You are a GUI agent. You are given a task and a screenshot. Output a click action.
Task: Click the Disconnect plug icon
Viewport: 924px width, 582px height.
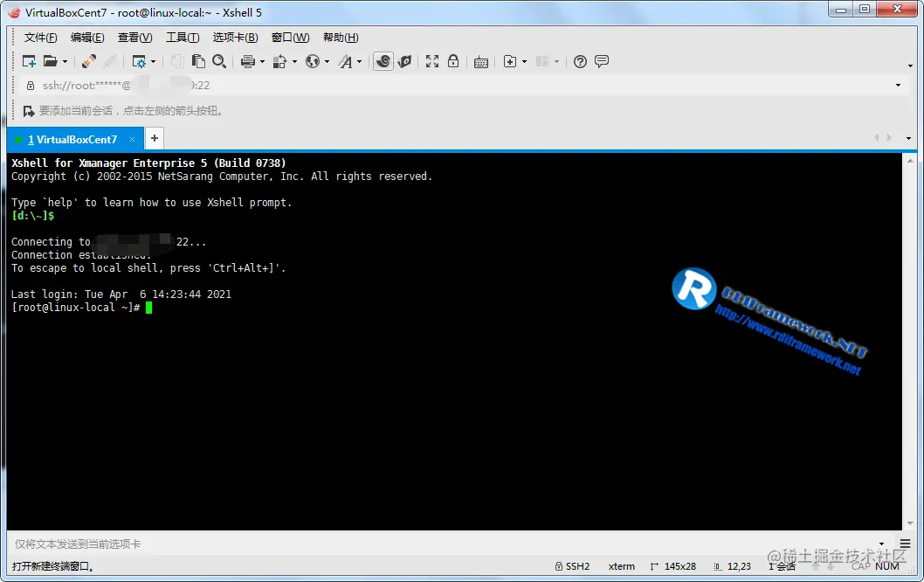click(89, 61)
